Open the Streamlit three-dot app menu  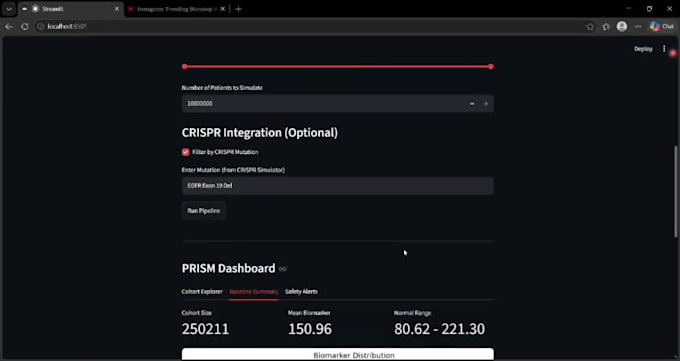(664, 49)
